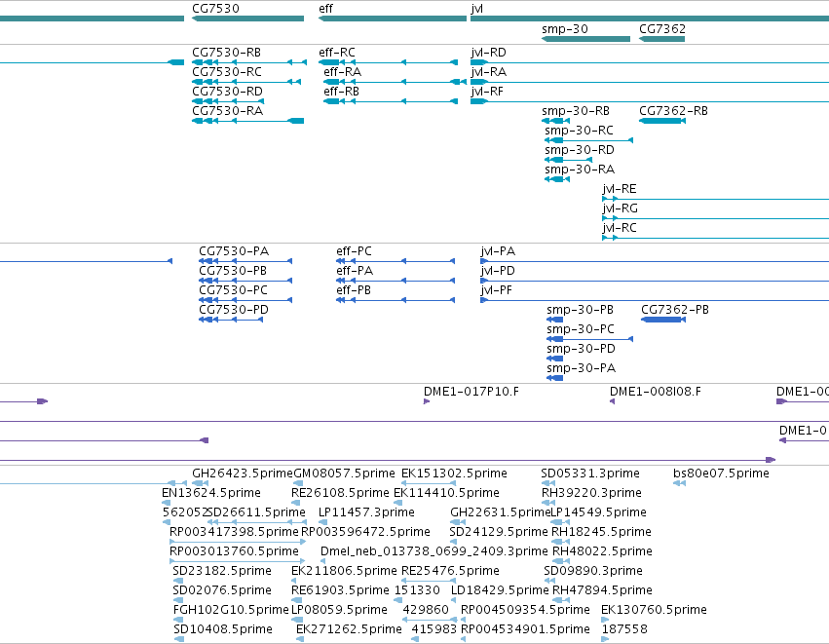The width and height of the screenshot is (829, 644).
Task: Pick the smp-30-RC transcript
Action: (589, 140)
